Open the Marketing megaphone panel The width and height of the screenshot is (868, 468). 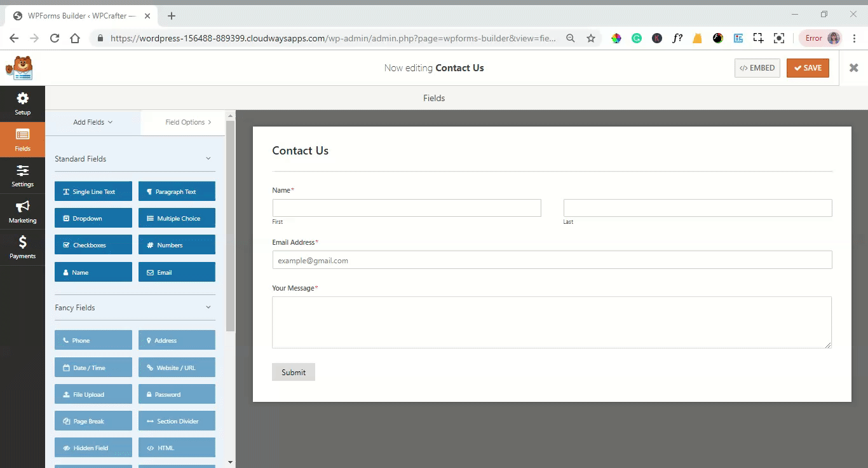tap(22, 212)
